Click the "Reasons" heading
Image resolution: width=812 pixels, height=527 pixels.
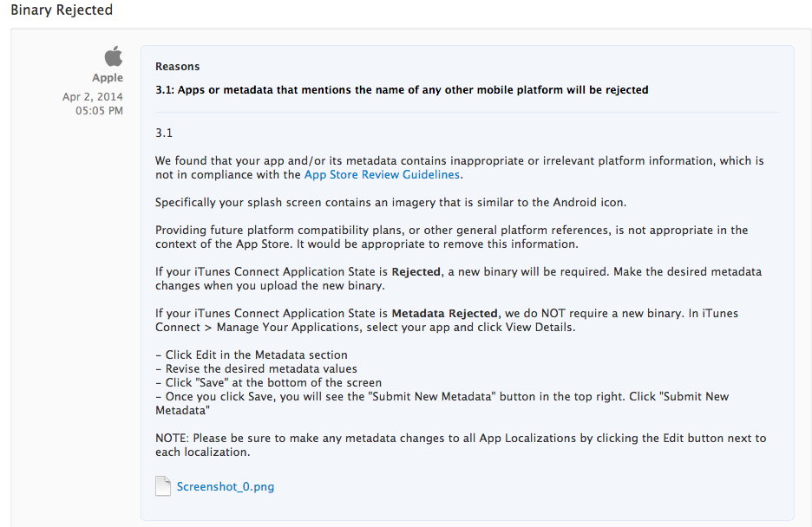coord(177,67)
